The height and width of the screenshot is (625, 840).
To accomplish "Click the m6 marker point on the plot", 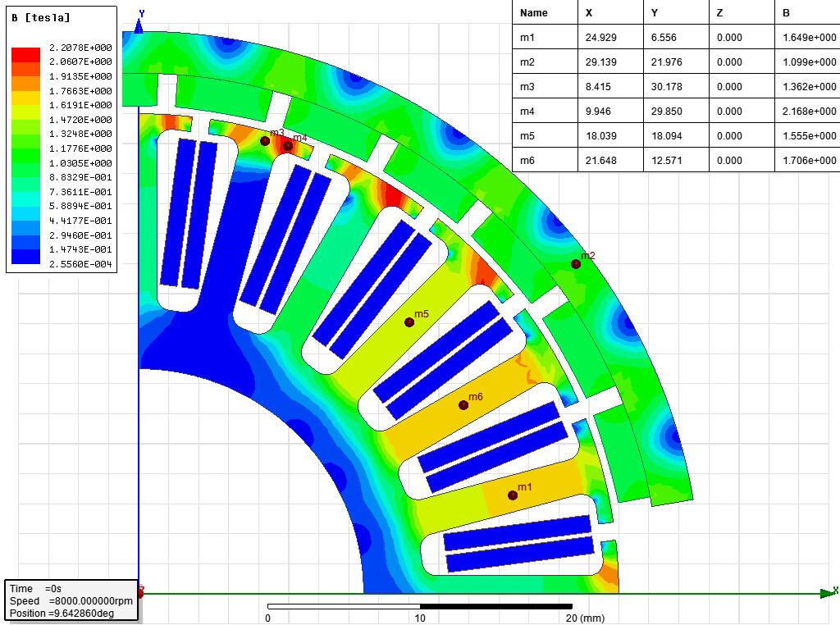I will (463, 405).
